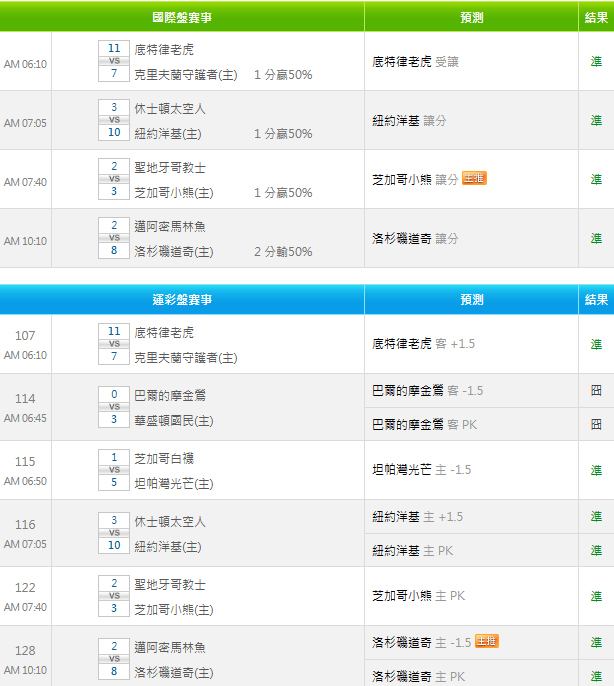
Task: Click the result mark for 巴爾的摩金鶯 客 -1.5
Action: [596, 391]
